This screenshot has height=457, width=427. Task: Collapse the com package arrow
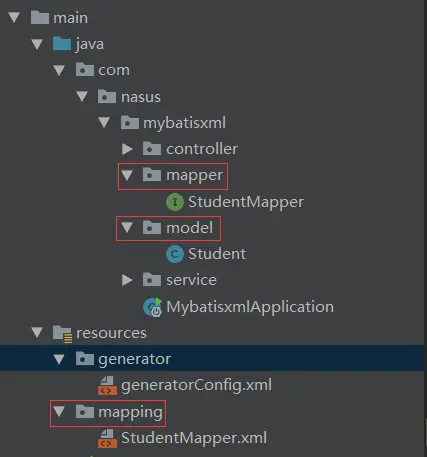point(59,70)
